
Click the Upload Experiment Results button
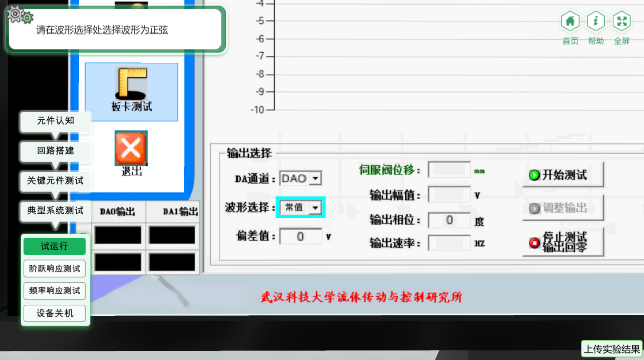tap(612, 349)
